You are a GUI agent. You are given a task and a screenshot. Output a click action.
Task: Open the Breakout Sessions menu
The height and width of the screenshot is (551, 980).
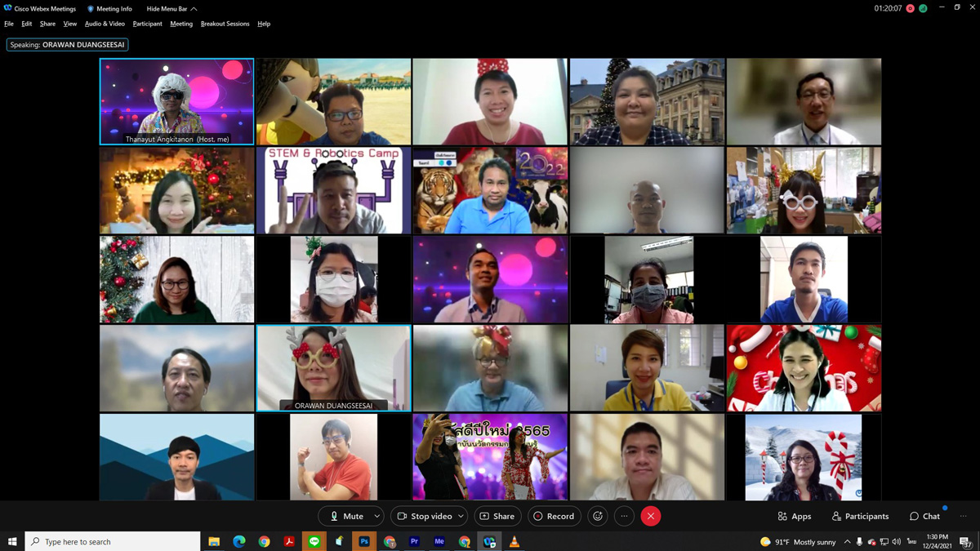tap(225, 24)
